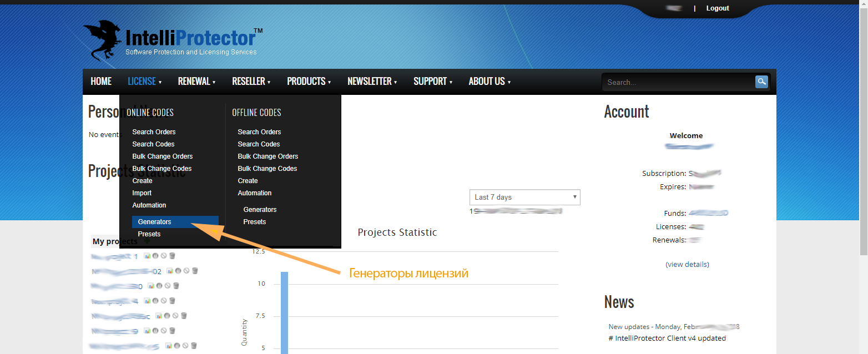868x354 pixels.
Task: Block the project ending in c
Action: pos(175,316)
